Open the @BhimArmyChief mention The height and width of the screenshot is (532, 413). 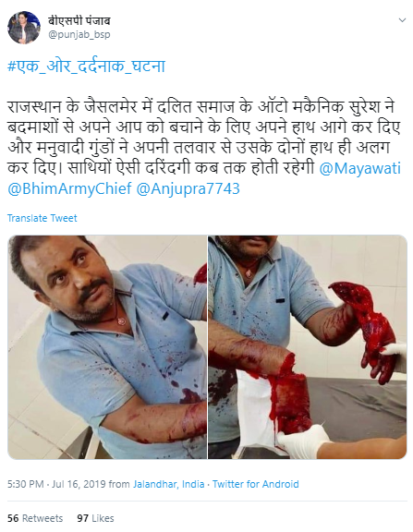[69, 188]
